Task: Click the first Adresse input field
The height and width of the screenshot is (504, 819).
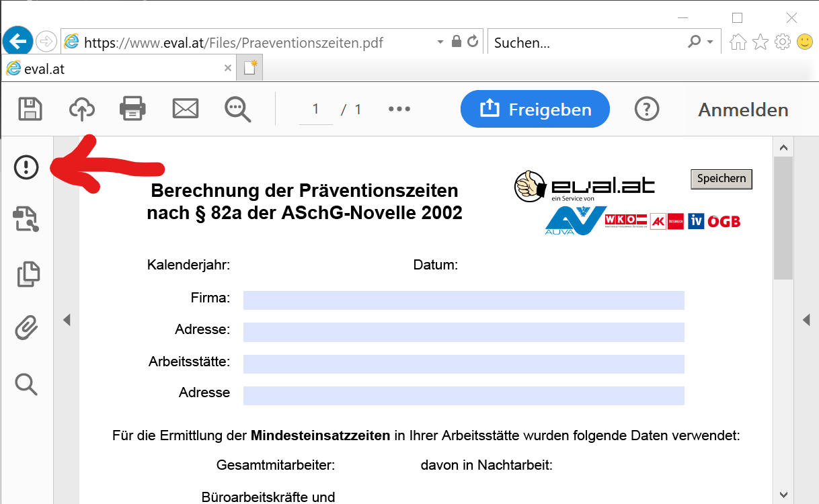Action: click(464, 332)
